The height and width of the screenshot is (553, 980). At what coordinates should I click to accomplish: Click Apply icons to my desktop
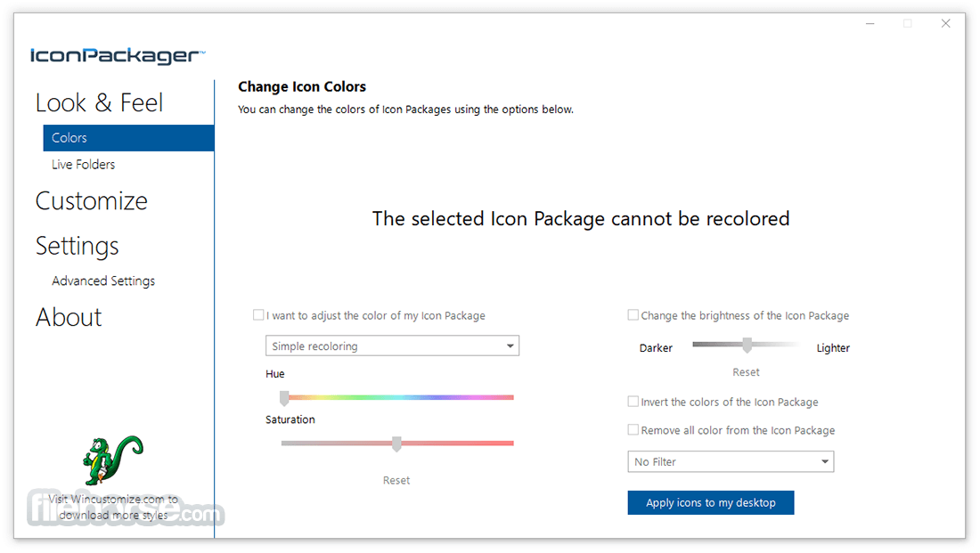[710, 502]
